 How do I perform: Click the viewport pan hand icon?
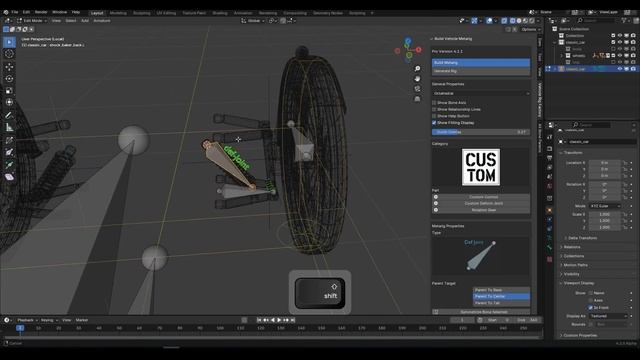(x=417, y=78)
